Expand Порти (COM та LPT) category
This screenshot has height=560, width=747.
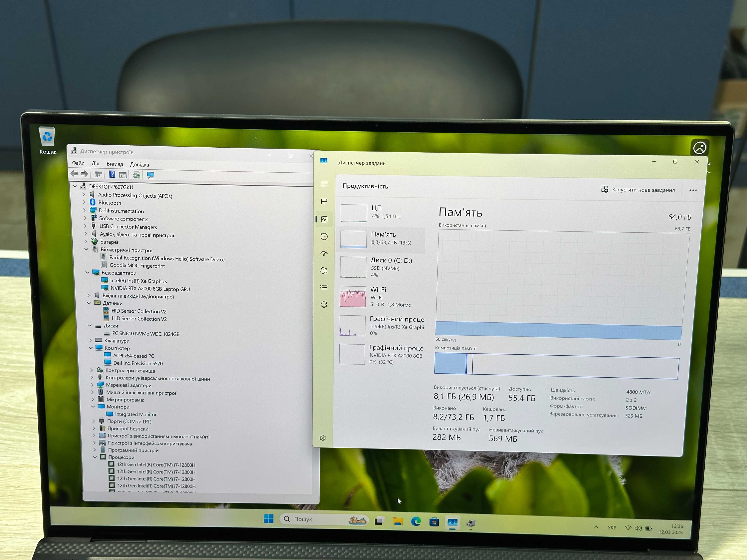(x=94, y=421)
